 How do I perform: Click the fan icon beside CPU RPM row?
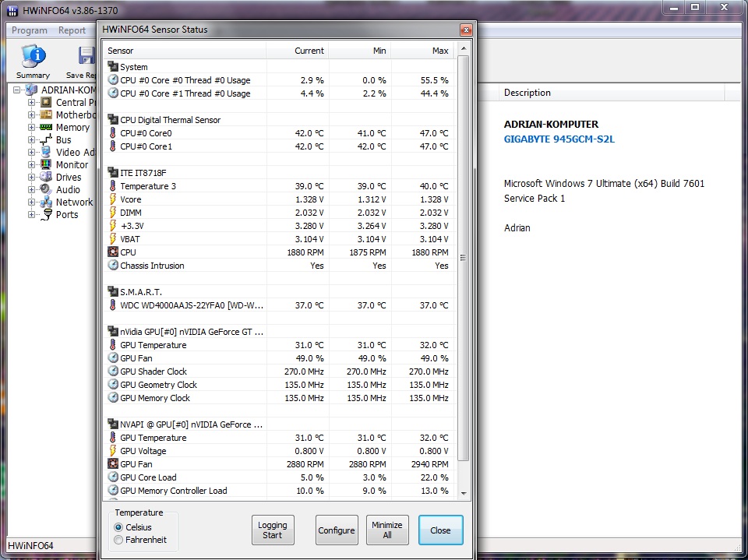point(112,252)
